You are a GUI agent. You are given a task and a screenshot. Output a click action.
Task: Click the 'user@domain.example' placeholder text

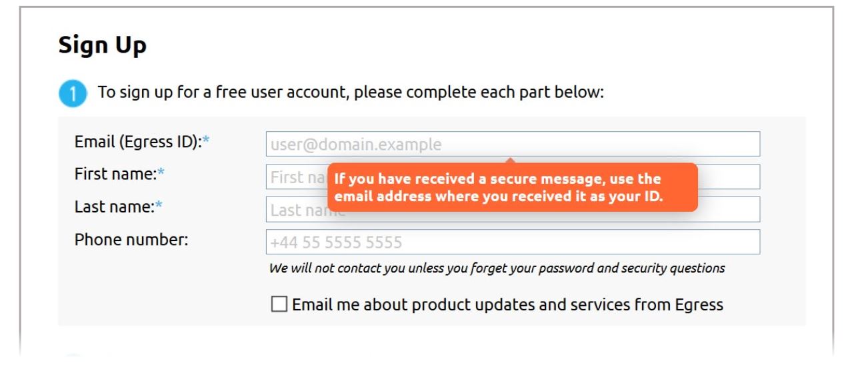point(356,145)
